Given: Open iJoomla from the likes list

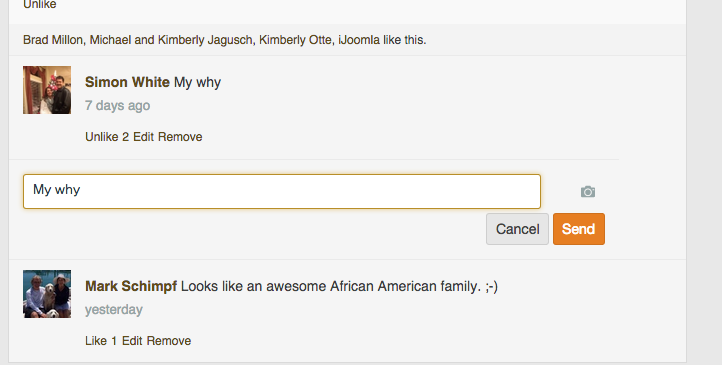Looking at the screenshot, I should [359, 40].
